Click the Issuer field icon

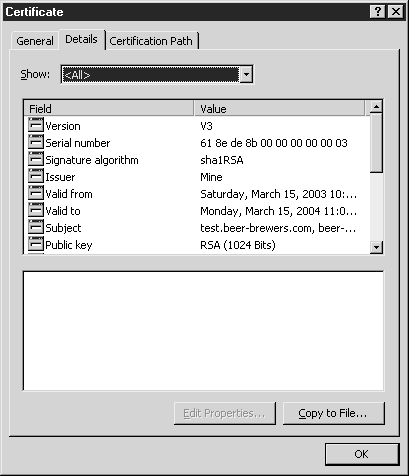coord(36,176)
